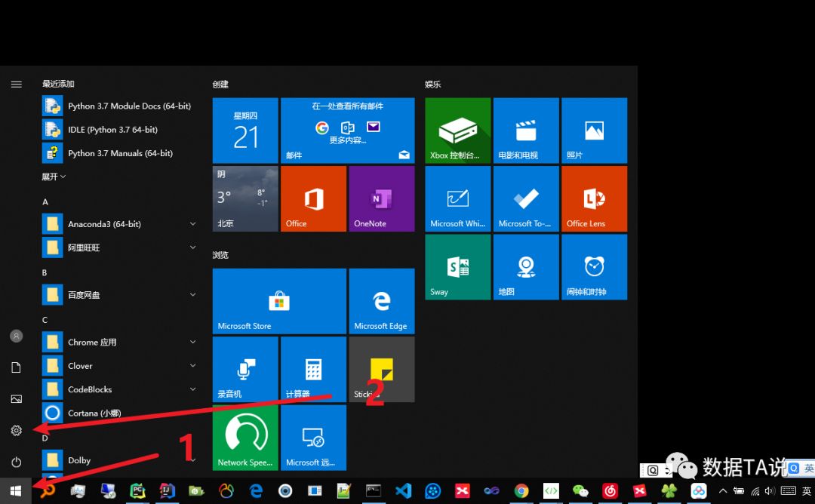
Task: Launch the OneNote tile
Action: (x=382, y=198)
